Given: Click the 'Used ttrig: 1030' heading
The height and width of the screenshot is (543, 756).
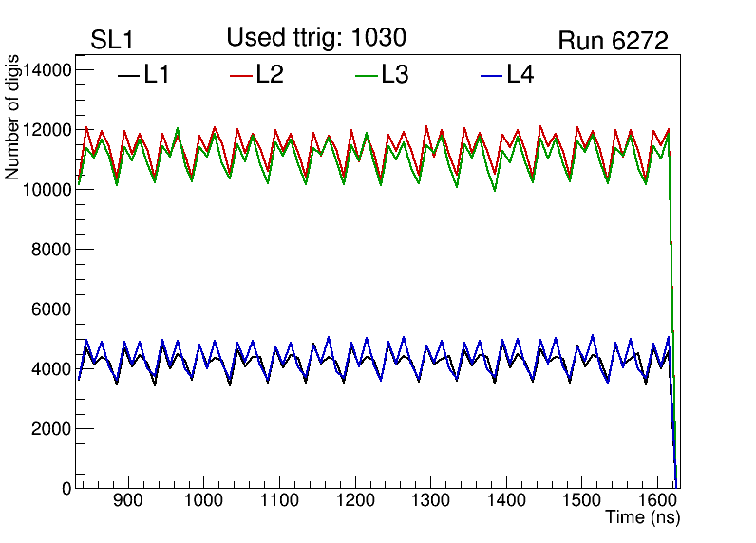Looking at the screenshot, I should (x=316, y=38).
